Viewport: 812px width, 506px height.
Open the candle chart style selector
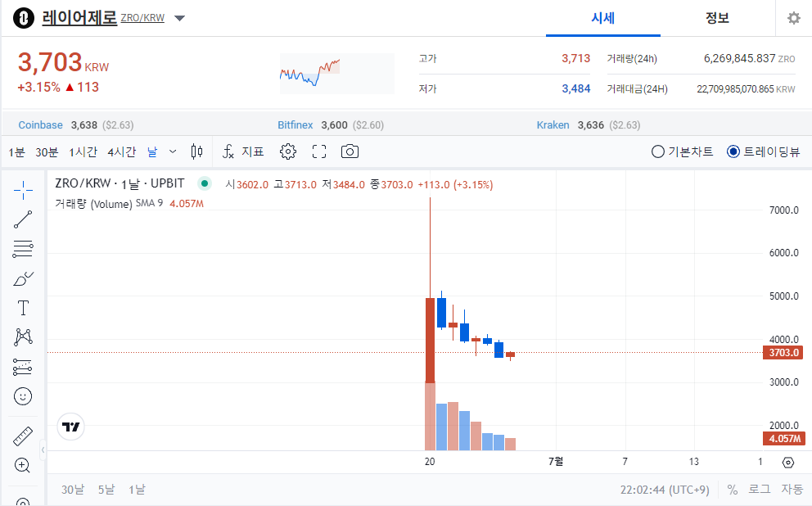[x=196, y=151]
